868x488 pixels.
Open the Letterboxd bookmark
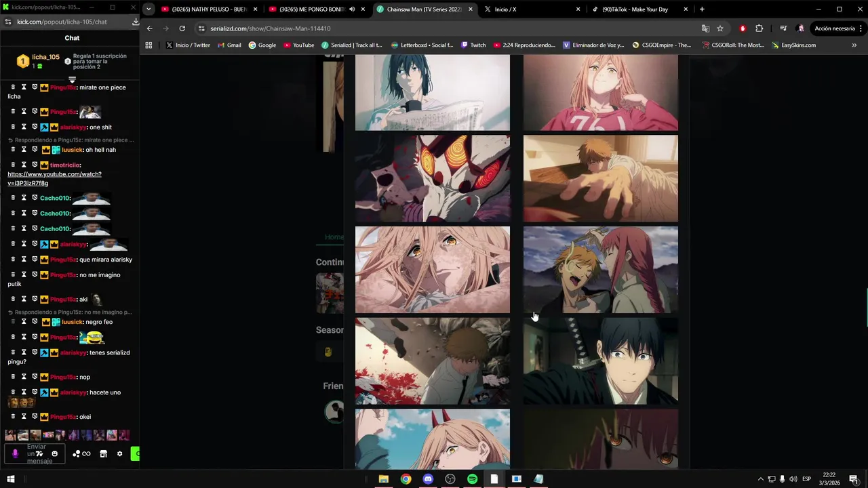point(422,45)
